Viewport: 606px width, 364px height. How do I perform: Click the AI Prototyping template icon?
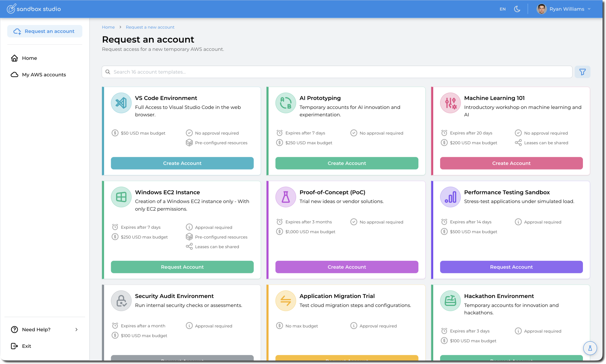click(286, 103)
